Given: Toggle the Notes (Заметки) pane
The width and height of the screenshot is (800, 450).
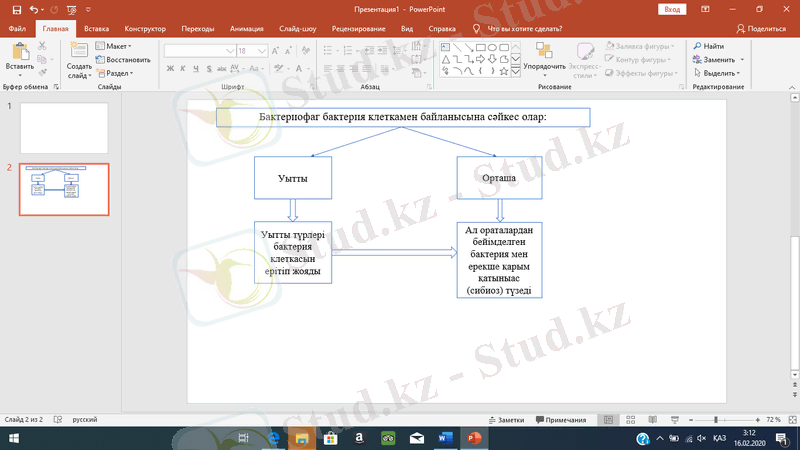Looking at the screenshot, I should tap(507, 420).
